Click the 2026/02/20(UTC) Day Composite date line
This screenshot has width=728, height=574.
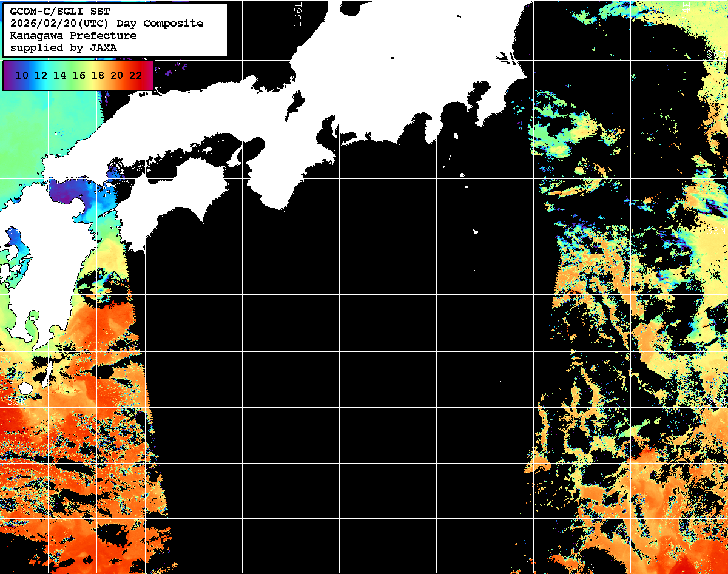107,24
